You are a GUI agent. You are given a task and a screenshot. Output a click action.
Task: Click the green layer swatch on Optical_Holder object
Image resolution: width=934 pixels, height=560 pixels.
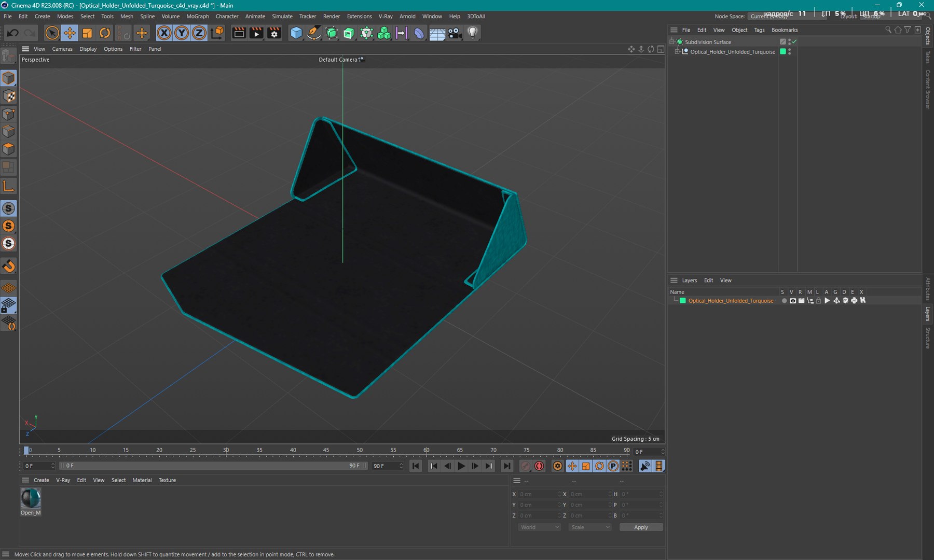[x=783, y=52]
